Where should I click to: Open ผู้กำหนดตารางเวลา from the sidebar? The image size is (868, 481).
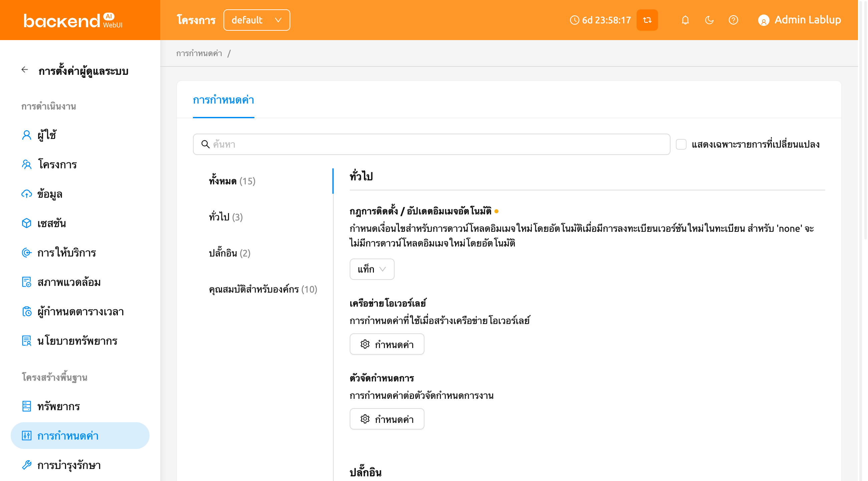(x=80, y=311)
